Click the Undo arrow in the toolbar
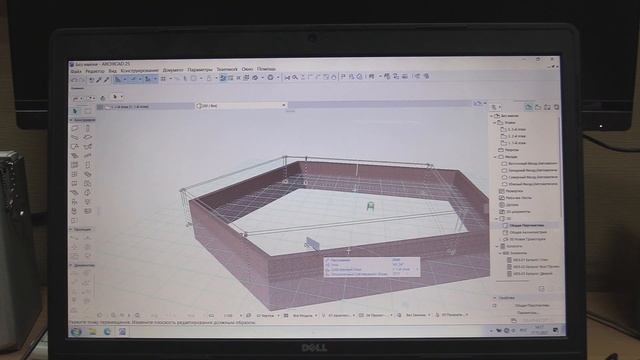 coord(75,80)
